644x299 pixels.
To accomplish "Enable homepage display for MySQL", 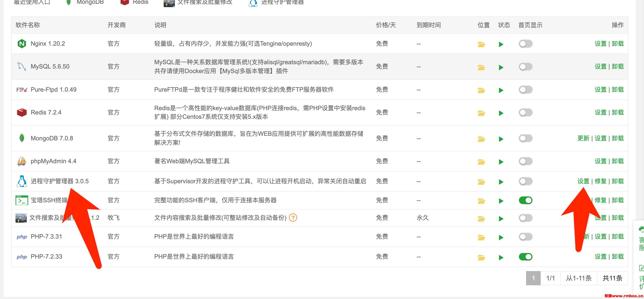I will (x=526, y=67).
